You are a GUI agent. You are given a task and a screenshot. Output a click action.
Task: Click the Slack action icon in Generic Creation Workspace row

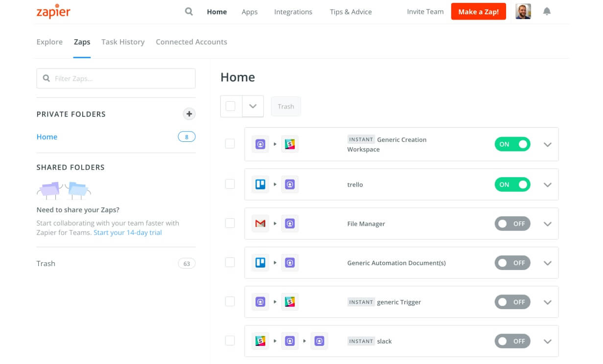(290, 144)
